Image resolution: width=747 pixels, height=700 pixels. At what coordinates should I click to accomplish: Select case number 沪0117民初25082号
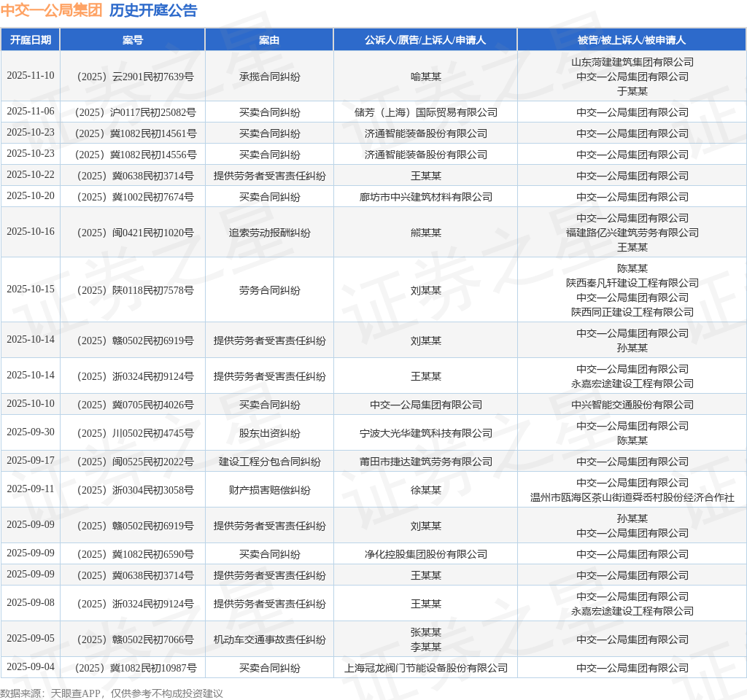click(x=135, y=112)
